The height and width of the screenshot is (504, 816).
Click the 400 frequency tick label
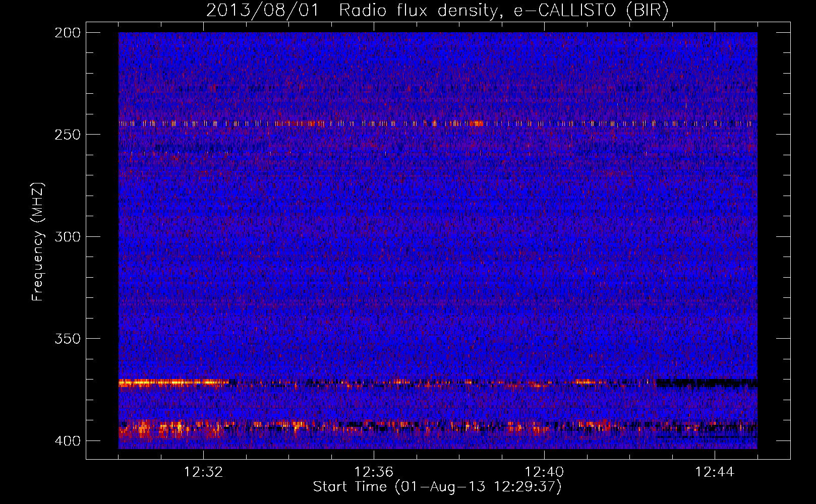67,440
